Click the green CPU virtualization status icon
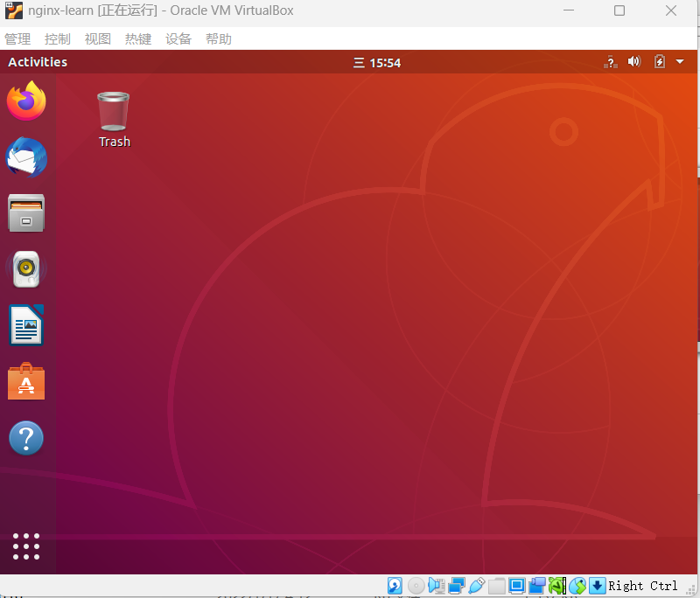The image size is (700, 598). (x=557, y=586)
